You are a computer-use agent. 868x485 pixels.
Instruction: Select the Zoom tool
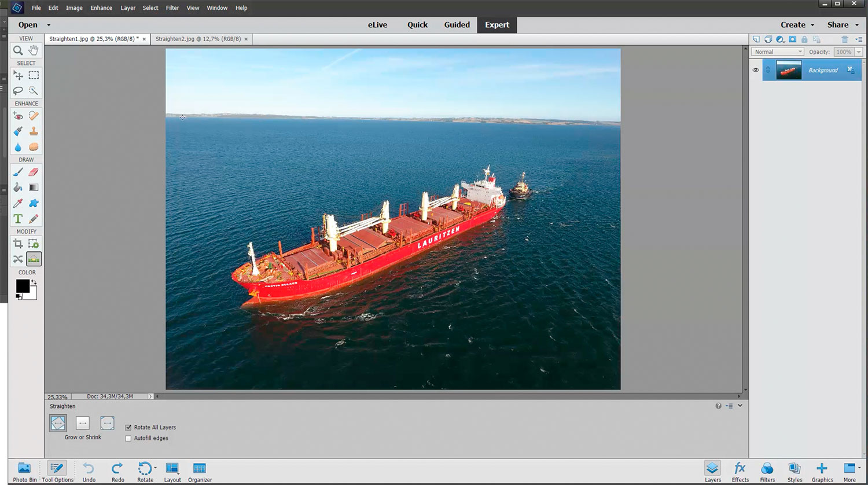pyautogui.click(x=18, y=50)
